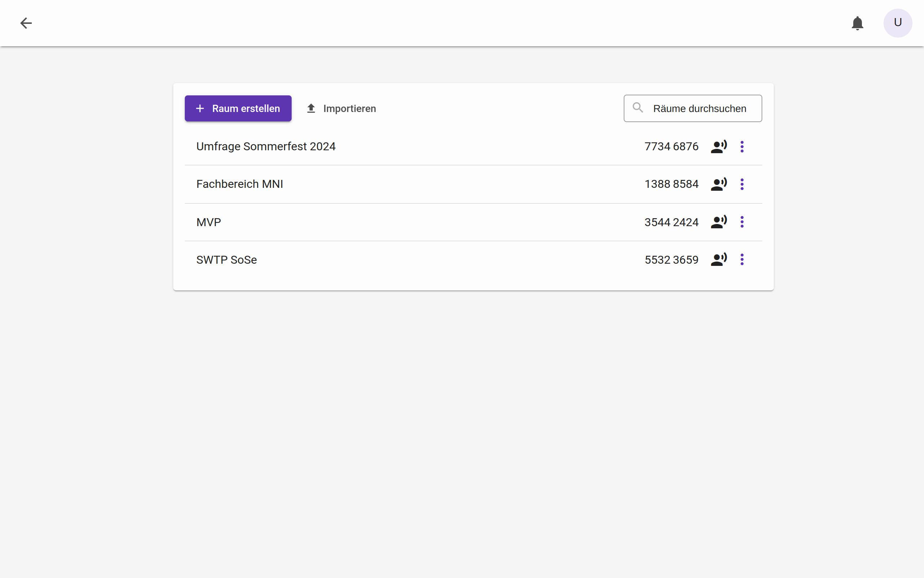Viewport: 924px width, 578px height.
Task: Open more options for SWTP SoSe
Action: [742, 260]
